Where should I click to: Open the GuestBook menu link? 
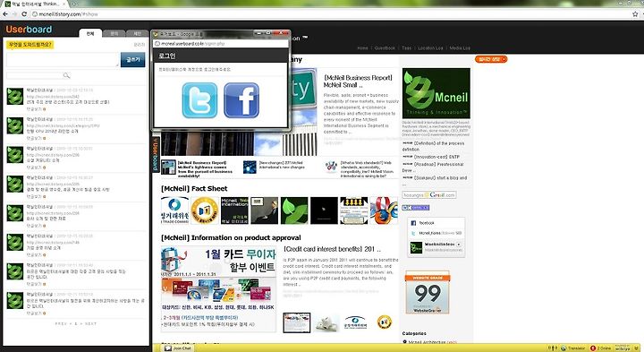tap(385, 48)
